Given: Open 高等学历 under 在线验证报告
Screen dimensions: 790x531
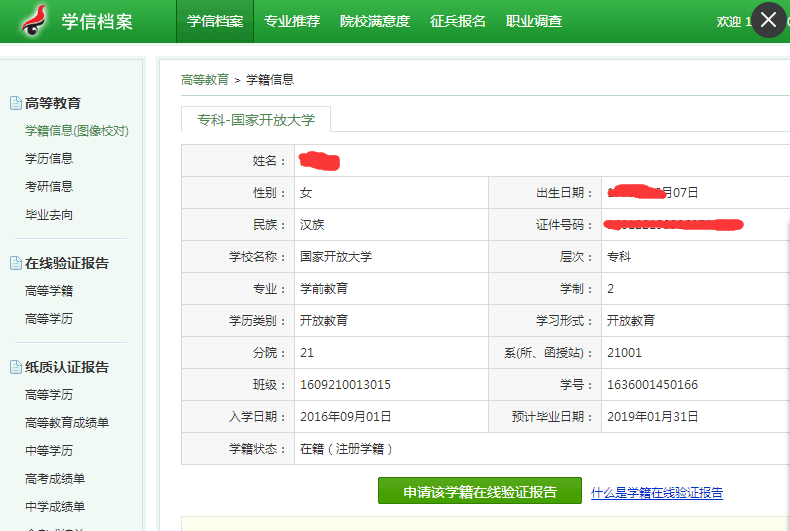Looking at the screenshot, I should point(49,319).
